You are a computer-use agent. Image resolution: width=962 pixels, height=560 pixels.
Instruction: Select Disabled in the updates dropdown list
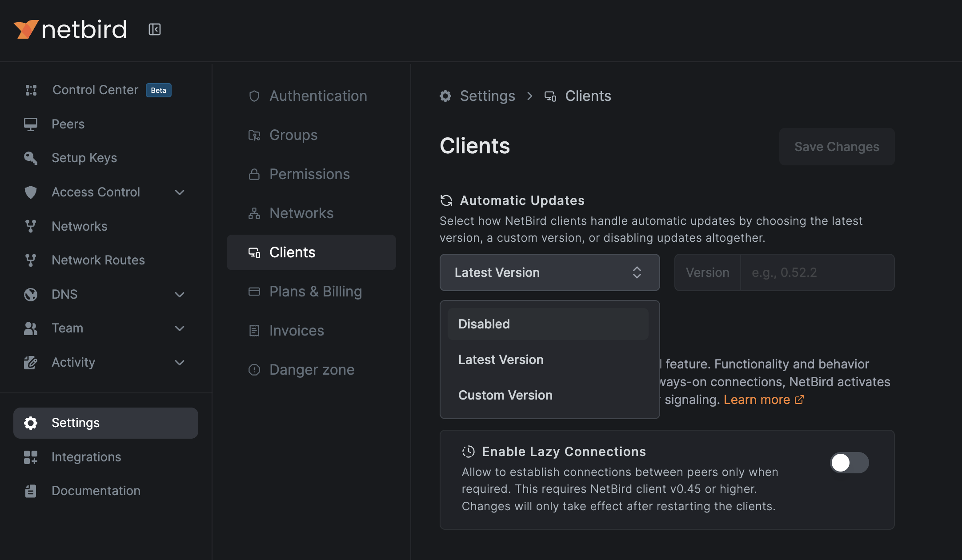(484, 324)
